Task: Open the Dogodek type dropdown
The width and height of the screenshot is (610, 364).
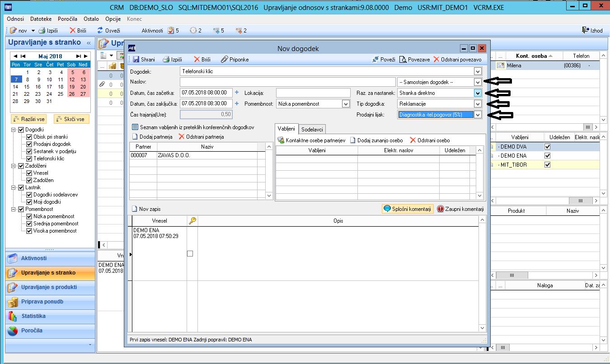Action: point(478,71)
